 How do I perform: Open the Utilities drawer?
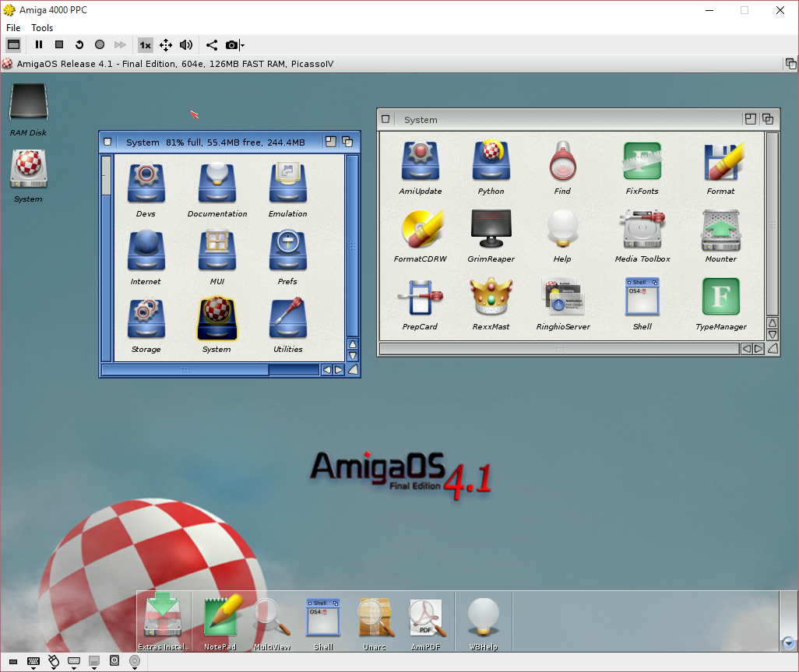(288, 318)
